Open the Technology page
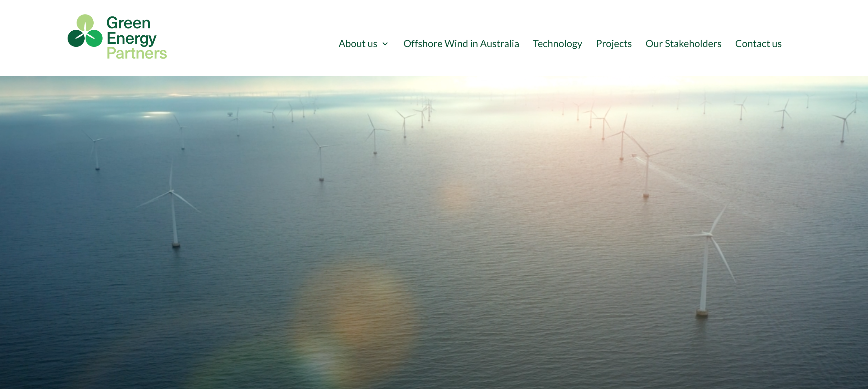The image size is (868, 389). (x=557, y=44)
